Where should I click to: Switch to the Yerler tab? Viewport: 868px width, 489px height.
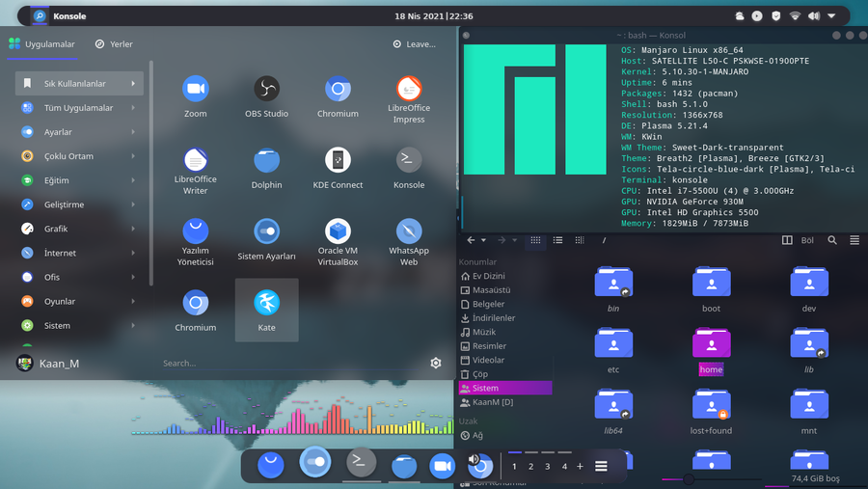pyautogui.click(x=114, y=44)
